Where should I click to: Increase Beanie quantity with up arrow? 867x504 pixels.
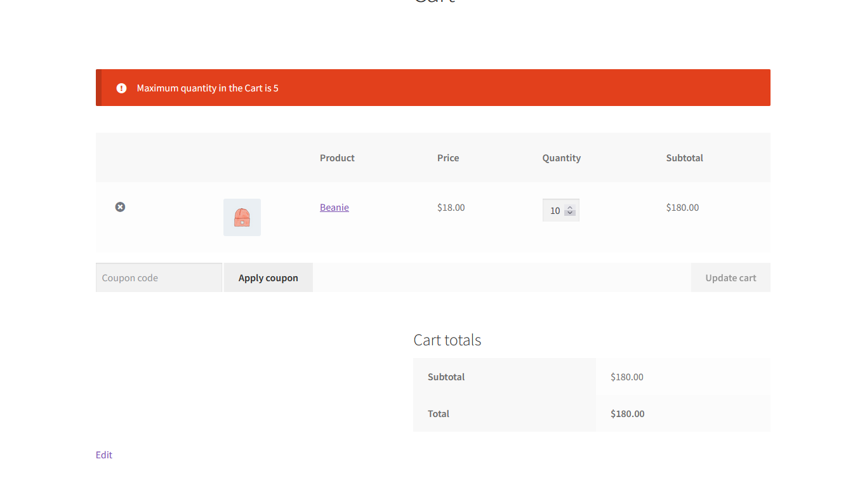click(x=570, y=208)
